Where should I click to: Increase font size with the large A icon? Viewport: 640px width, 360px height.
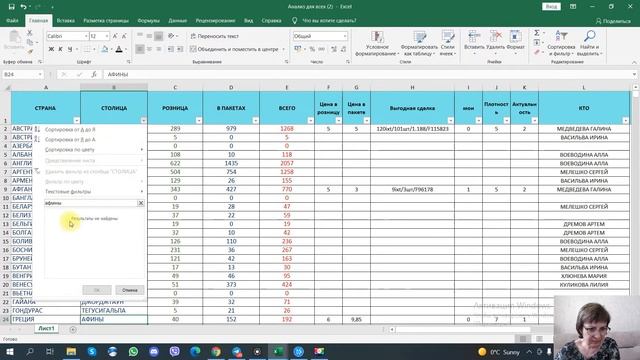pos(115,36)
